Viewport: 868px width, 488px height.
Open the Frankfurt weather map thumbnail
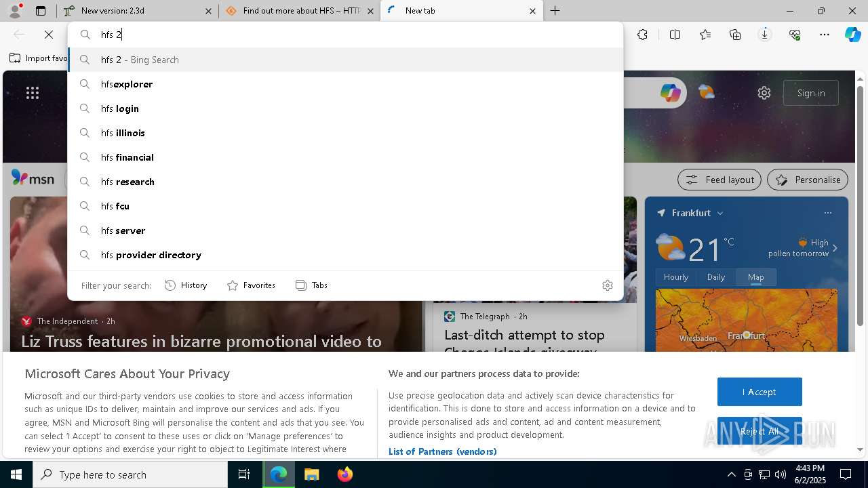coord(747,320)
